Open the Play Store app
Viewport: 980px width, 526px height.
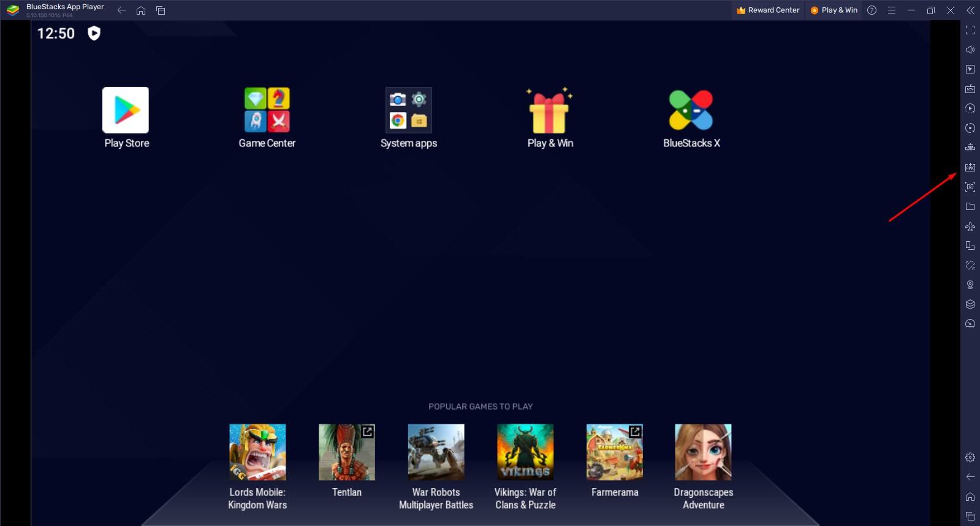tap(126, 110)
